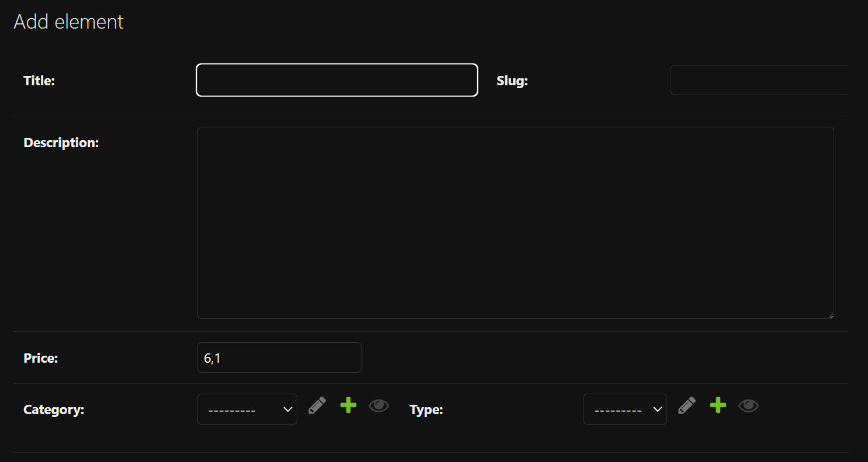Screen dimensions: 868x462
Task: Click the Slug field label
Action: [x=512, y=81]
